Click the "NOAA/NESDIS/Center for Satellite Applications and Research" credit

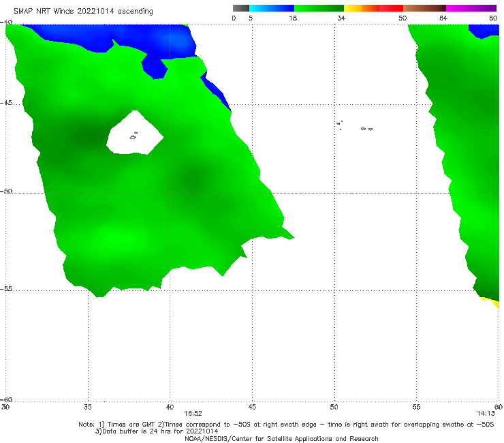[281, 439]
